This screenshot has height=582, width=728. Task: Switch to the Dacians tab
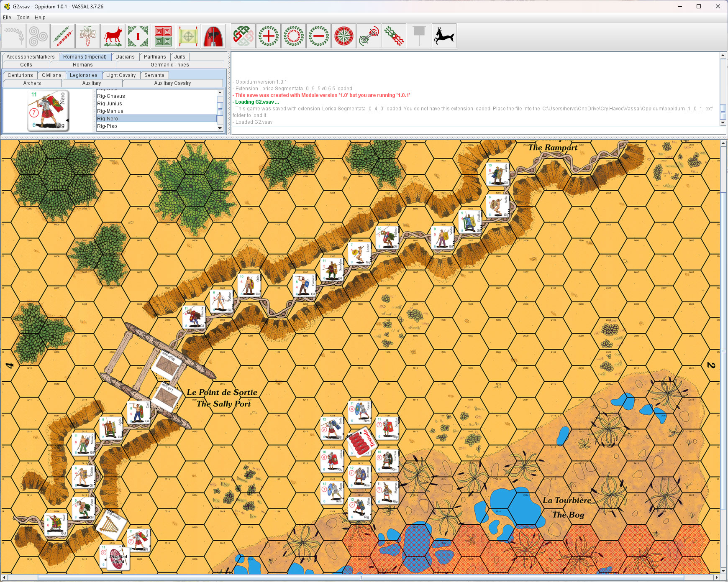(x=125, y=57)
